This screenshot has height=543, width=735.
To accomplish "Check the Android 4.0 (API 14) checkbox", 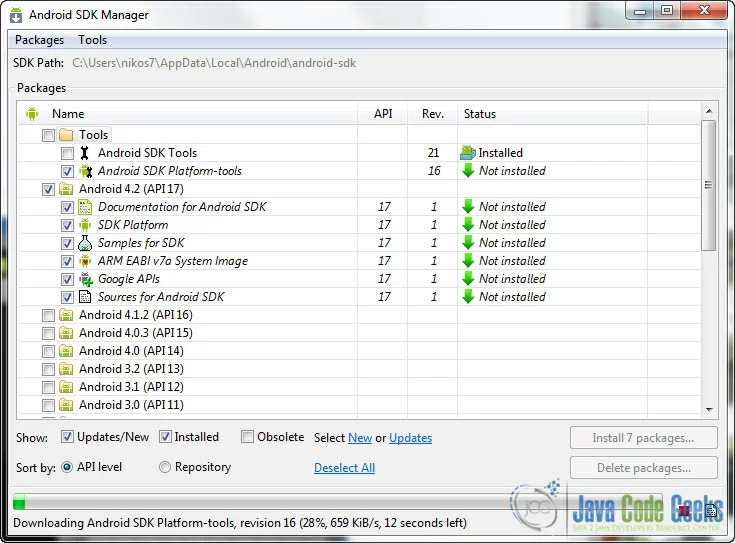I will tap(48, 352).
